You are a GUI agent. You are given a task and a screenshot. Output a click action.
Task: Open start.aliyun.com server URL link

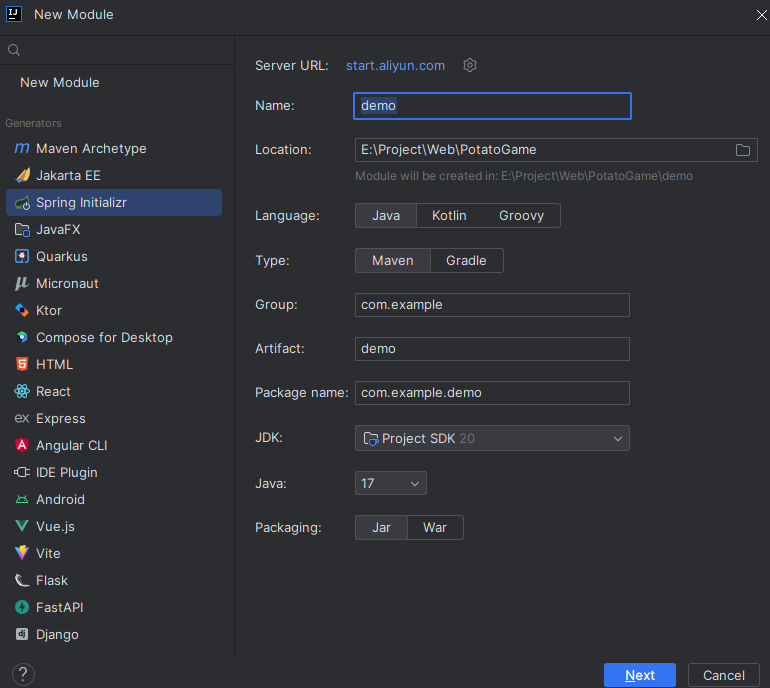tap(395, 65)
